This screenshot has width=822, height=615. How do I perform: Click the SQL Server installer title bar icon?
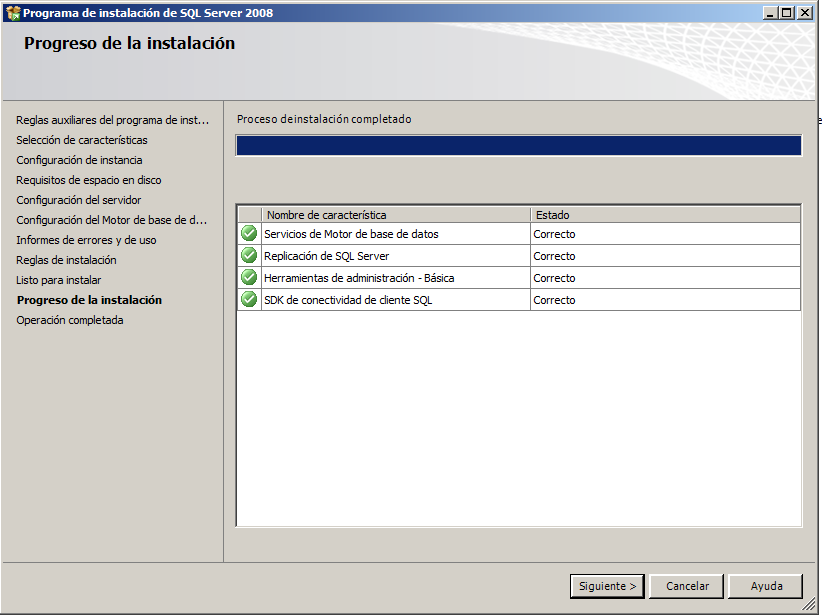click(x=12, y=13)
